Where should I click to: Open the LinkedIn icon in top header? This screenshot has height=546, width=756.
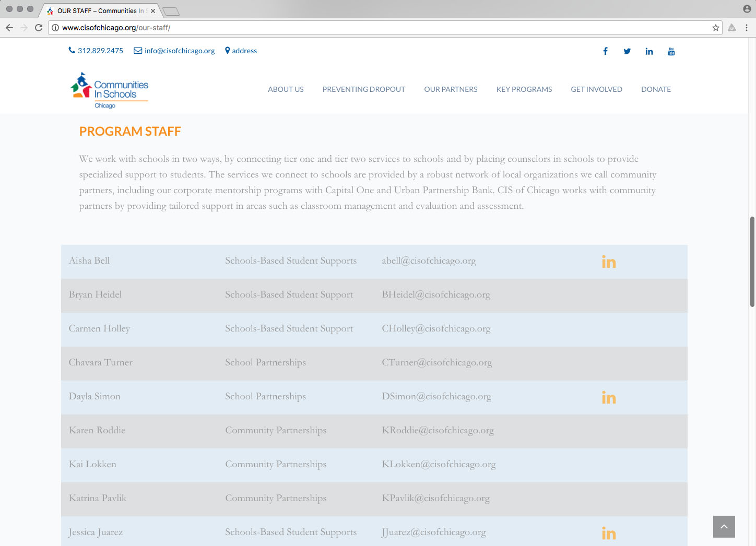[x=649, y=51]
